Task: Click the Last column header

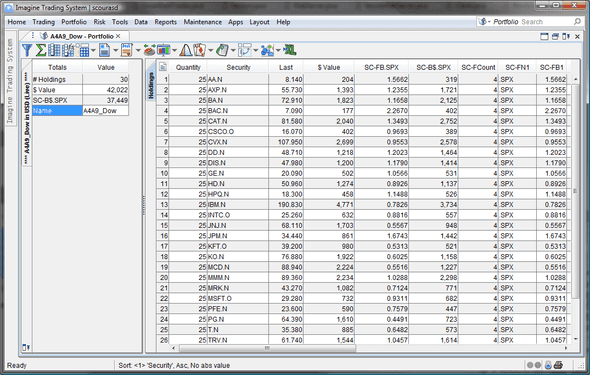Action: pos(286,67)
